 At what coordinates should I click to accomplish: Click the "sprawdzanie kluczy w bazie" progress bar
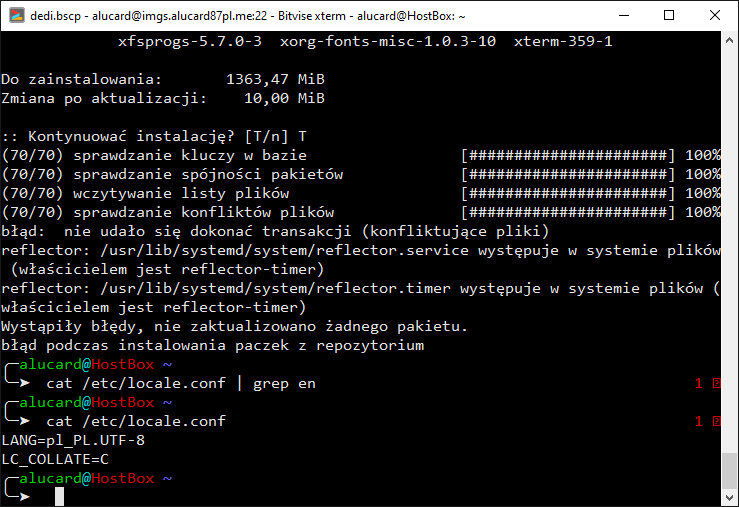pos(568,155)
